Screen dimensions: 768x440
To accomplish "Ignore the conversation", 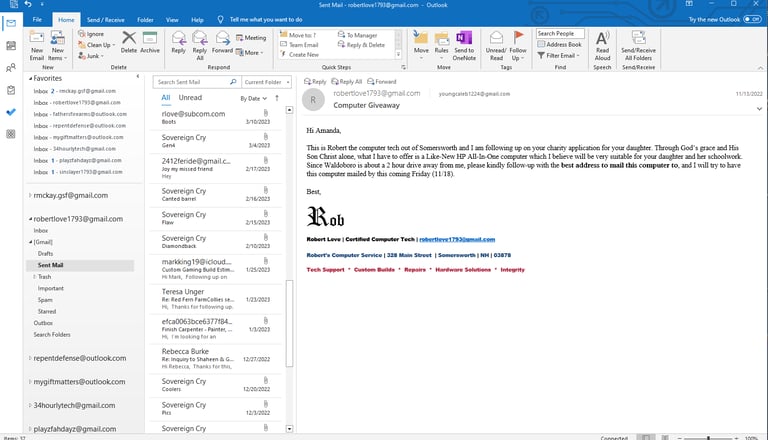I will 91,34.
